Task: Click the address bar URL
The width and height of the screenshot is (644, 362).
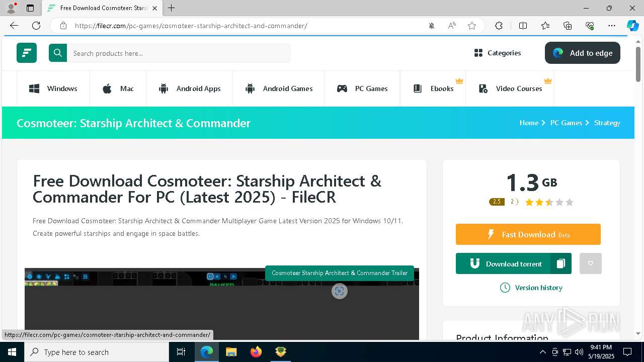Action: (191, 26)
